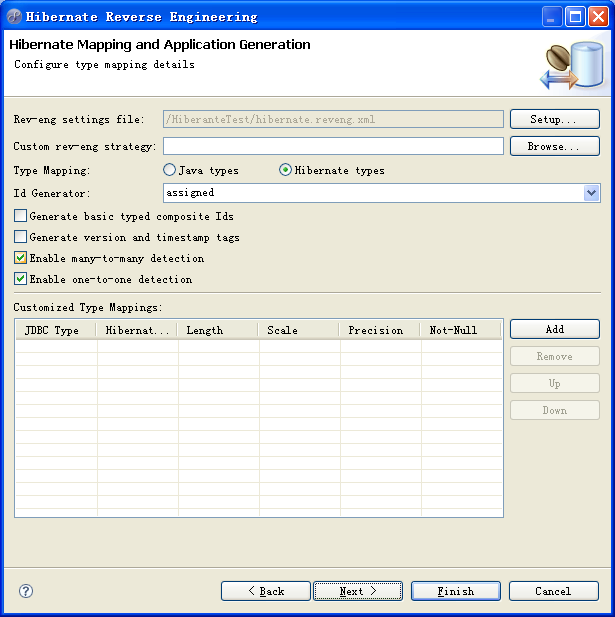This screenshot has width=615, height=617.
Task: Click the Scale column header
Action: coord(299,330)
